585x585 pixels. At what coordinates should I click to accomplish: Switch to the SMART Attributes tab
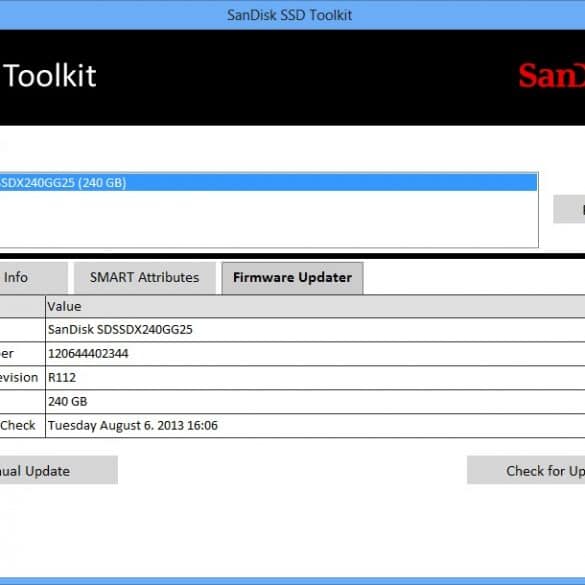[145, 278]
